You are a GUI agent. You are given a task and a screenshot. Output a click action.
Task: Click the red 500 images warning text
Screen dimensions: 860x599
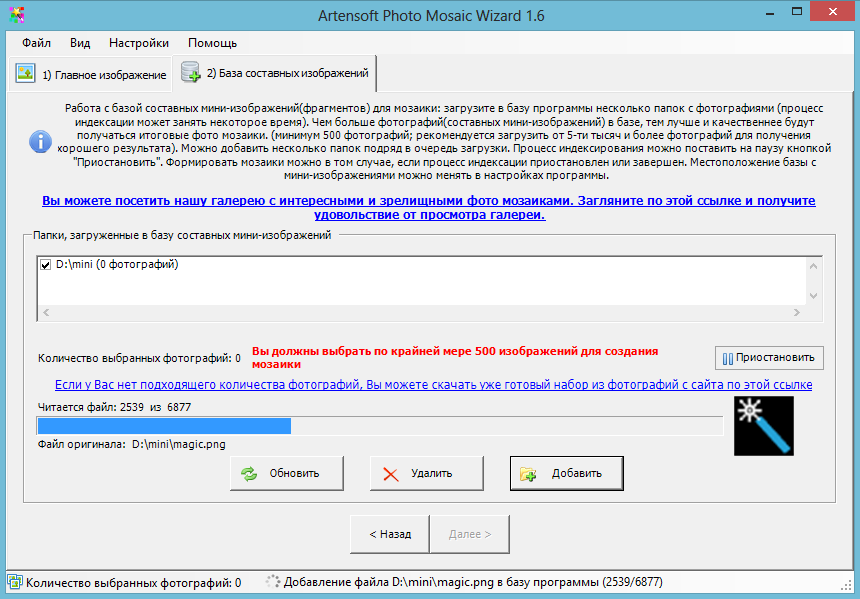455,358
